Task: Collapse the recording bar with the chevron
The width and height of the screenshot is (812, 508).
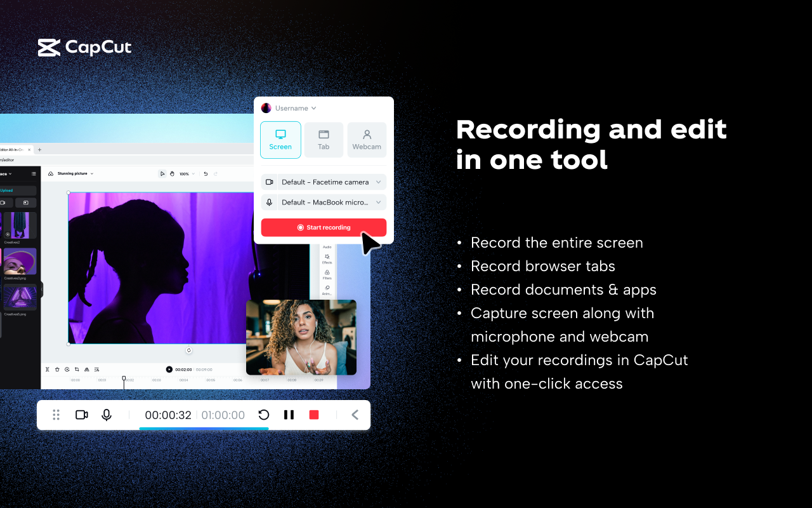Action: tap(355, 415)
